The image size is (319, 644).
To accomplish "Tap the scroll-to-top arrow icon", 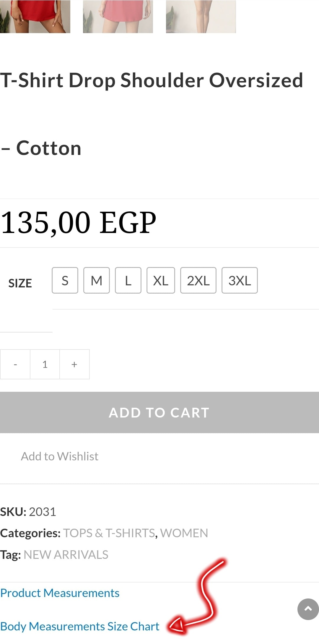I will 308,609.
